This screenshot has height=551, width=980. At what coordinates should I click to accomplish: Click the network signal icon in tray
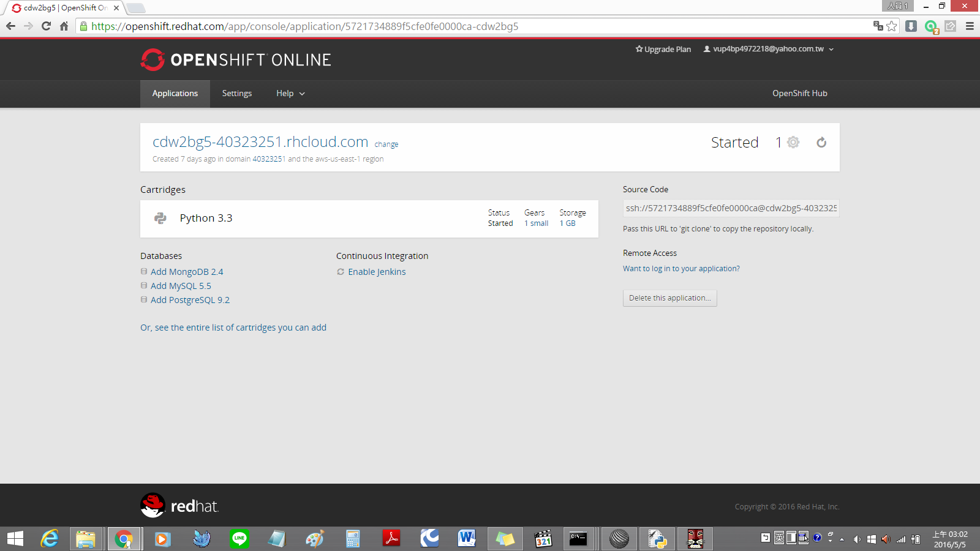point(901,539)
